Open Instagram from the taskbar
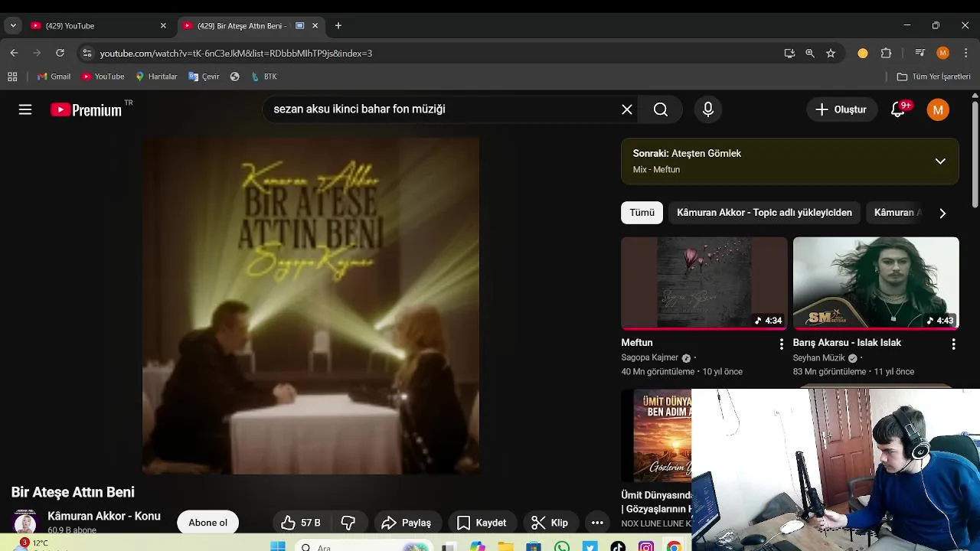The width and height of the screenshot is (980, 551). pyautogui.click(x=646, y=546)
